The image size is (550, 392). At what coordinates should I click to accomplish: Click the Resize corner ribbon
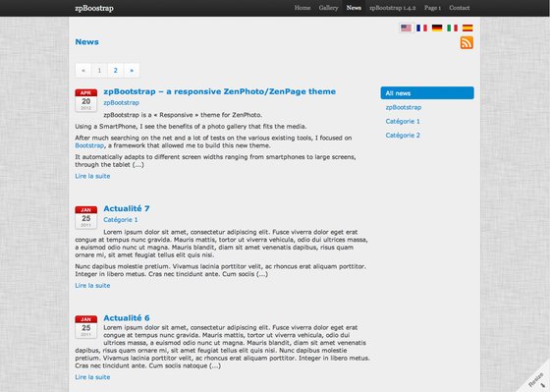537,379
